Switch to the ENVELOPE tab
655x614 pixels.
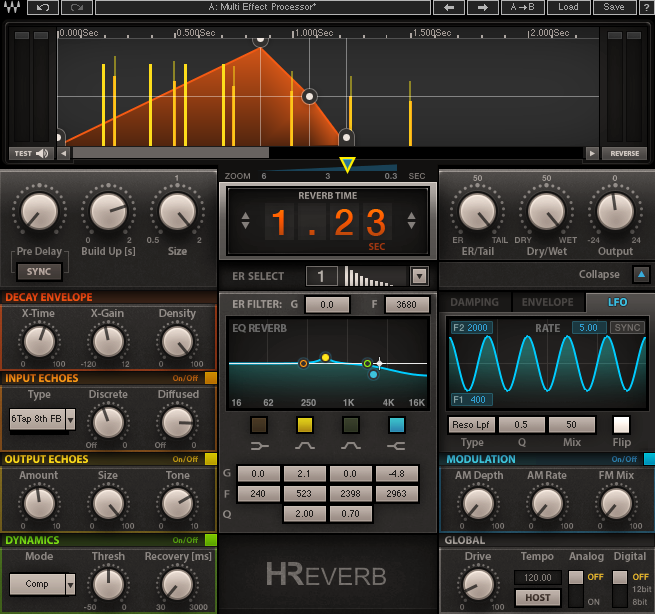click(x=548, y=302)
